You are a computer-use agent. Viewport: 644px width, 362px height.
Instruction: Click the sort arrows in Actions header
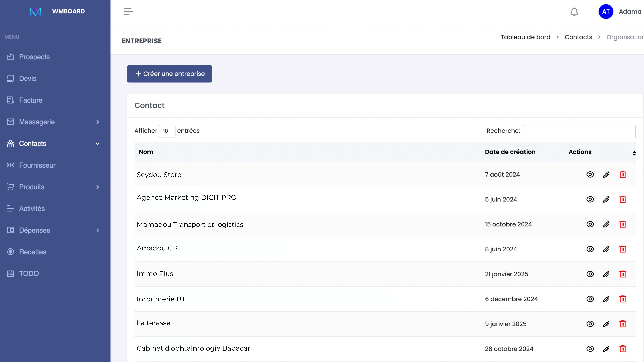634,153
